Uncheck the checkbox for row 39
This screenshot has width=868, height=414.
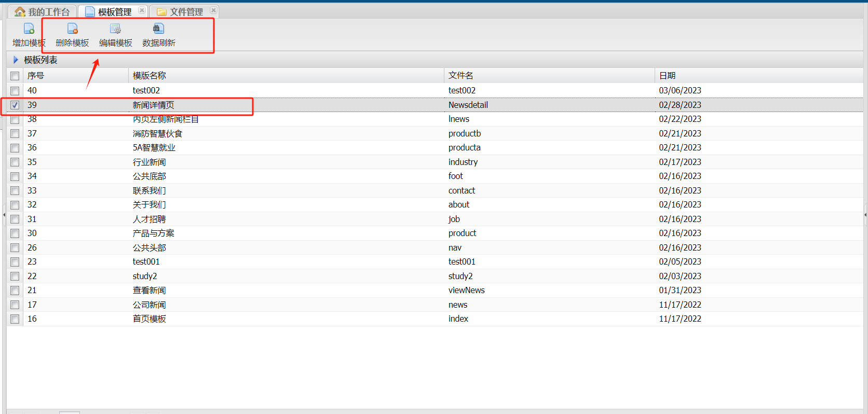[x=15, y=105]
